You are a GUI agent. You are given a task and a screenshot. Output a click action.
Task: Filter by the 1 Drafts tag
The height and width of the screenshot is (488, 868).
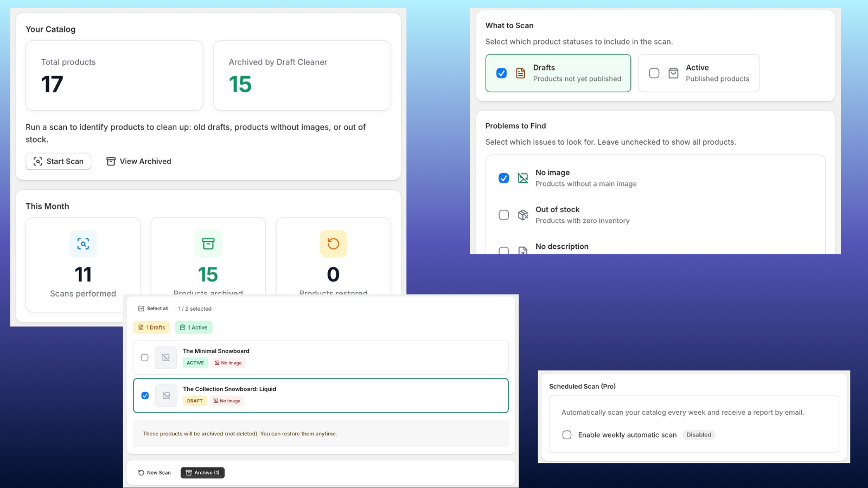tap(152, 328)
